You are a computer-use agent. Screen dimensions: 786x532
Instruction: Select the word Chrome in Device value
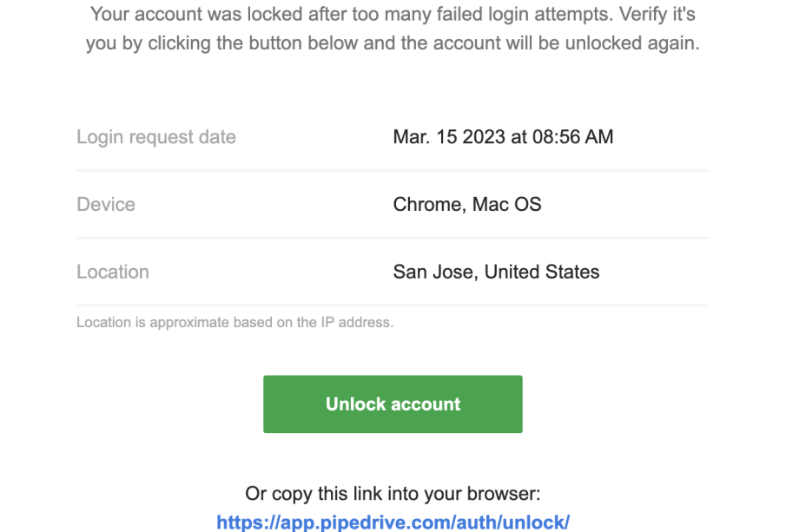click(x=427, y=205)
